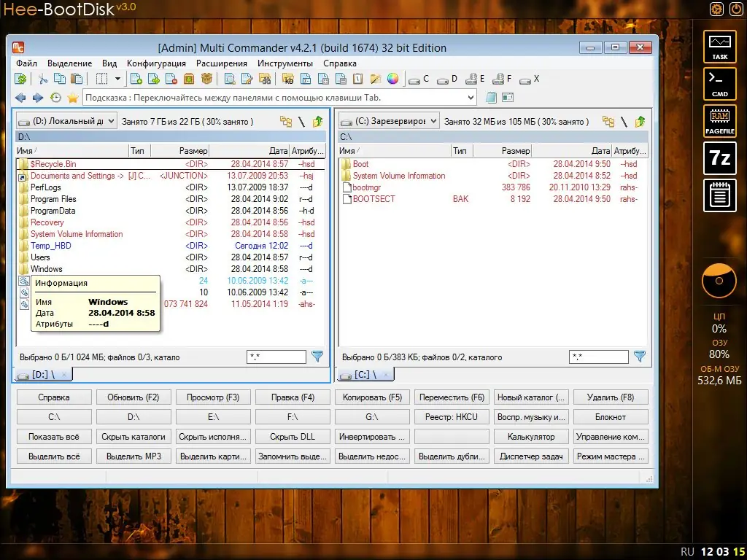Image resolution: width=747 pixels, height=560 pixels.
Task: Open the Инструменты menu
Action: [286, 63]
